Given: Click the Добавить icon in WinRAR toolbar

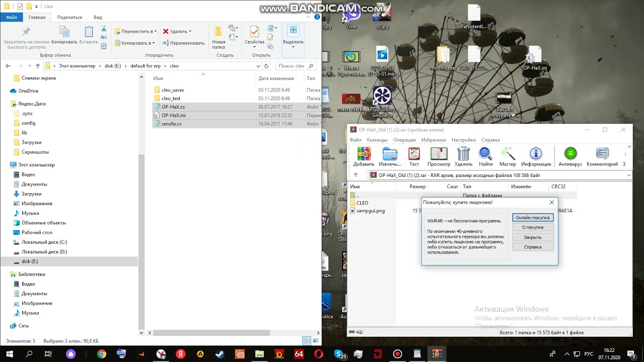Looking at the screenshot, I should [363, 157].
